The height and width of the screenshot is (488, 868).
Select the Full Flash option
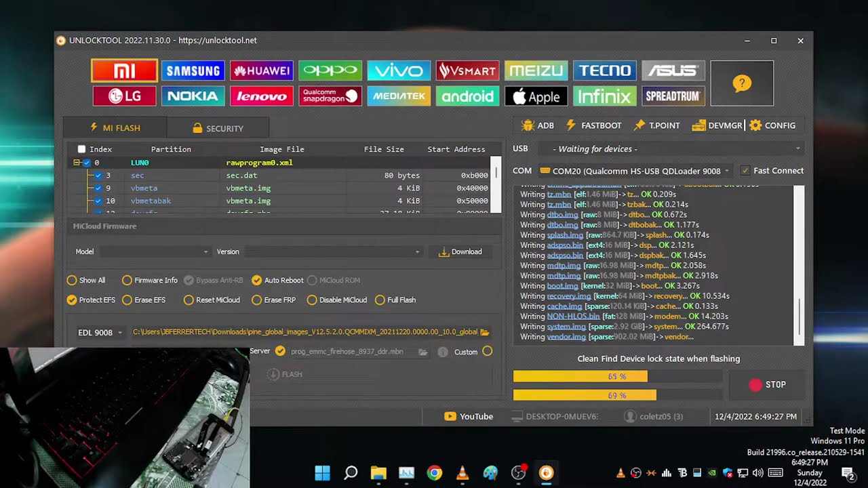[x=395, y=300]
